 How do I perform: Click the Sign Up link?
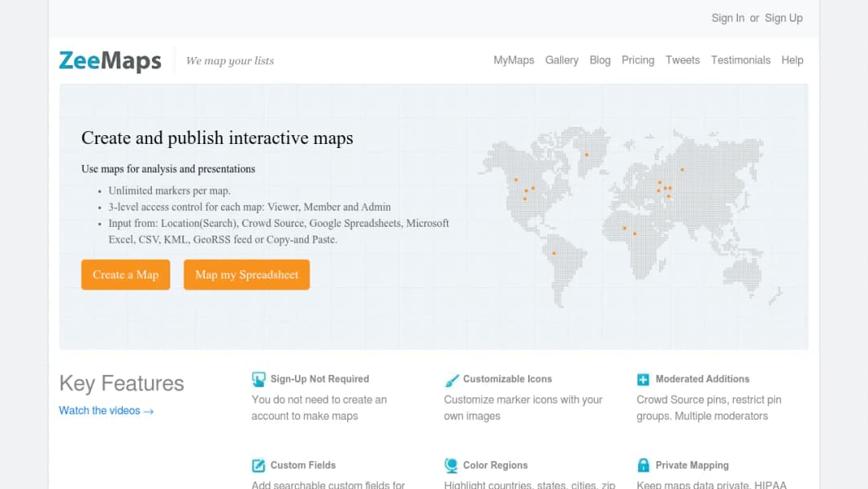[x=784, y=18]
